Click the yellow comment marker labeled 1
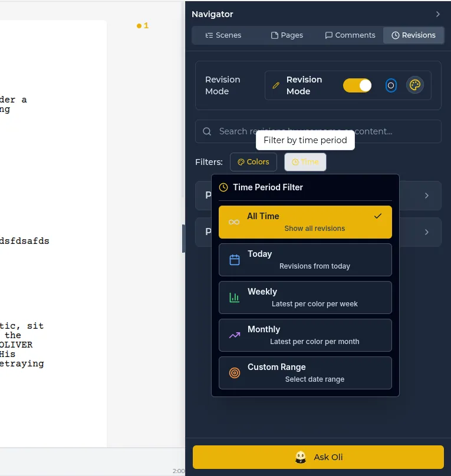Viewport: 451px width, 476px height. [x=143, y=26]
